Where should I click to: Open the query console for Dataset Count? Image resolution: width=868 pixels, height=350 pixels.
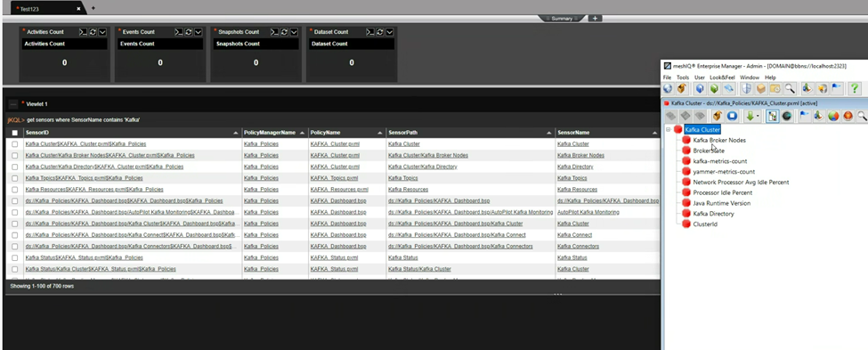pyautogui.click(x=370, y=32)
